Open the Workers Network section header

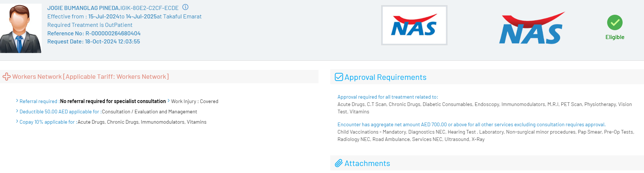pyautogui.click(x=159, y=77)
